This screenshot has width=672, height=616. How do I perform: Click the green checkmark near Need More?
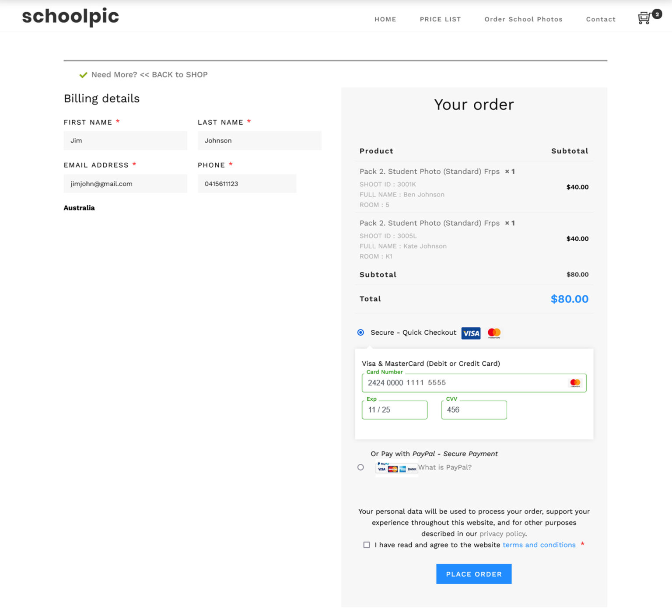[x=83, y=75]
